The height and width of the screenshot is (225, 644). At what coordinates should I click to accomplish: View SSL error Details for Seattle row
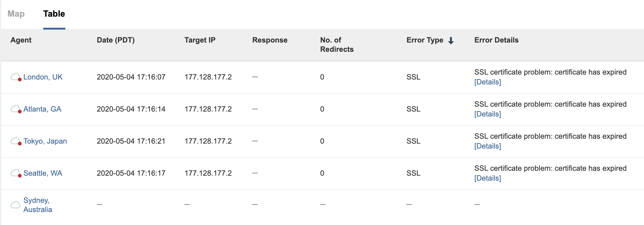pyautogui.click(x=488, y=178)
